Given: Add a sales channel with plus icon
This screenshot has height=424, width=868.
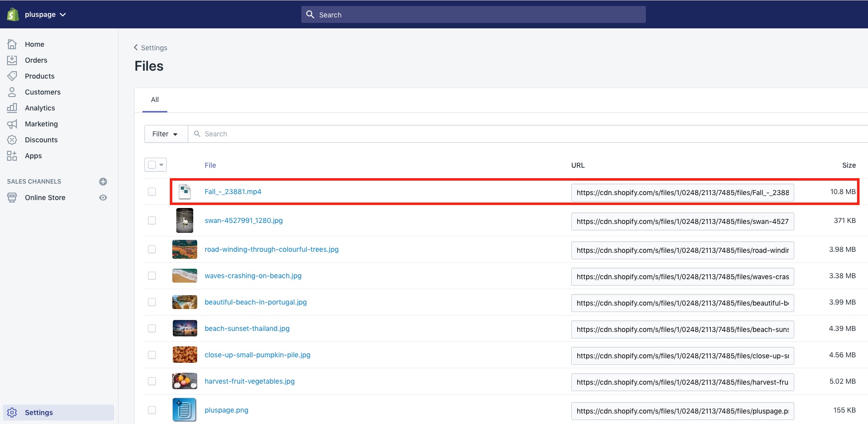Looking at the screenshot, I should (103, 182).
